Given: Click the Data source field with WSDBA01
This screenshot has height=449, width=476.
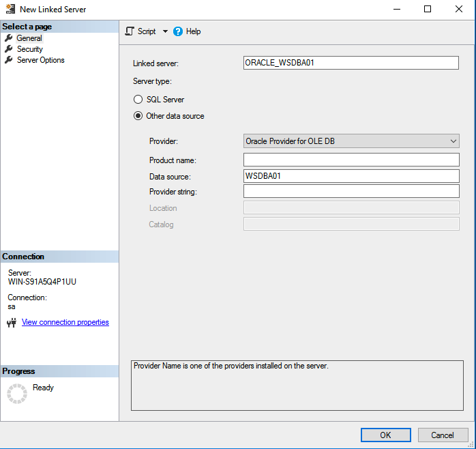Looking at the screenshot, I should pyautogui.click(x=351, y=176).
